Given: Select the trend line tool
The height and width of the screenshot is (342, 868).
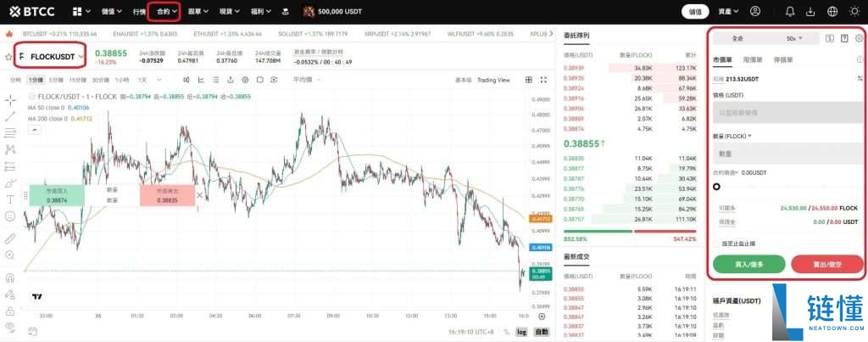Looking at the screenshot, I should click(10, 116).
